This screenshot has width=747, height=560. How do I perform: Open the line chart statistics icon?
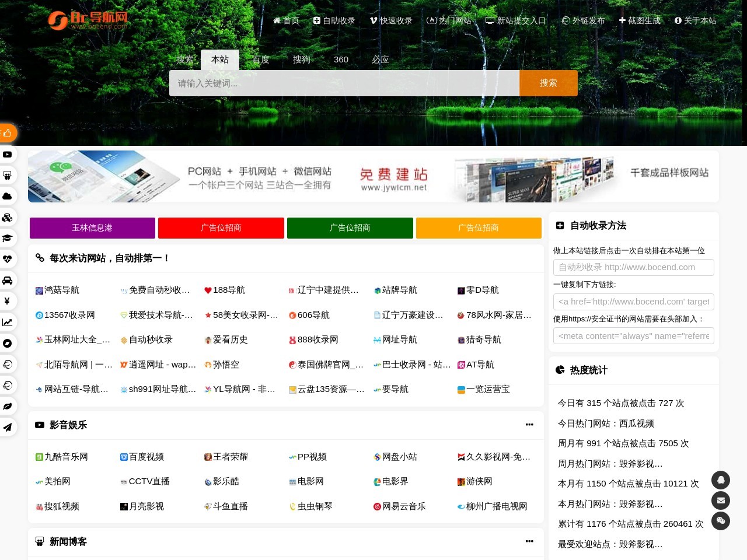pyautogui.click(x=8, y=322)
